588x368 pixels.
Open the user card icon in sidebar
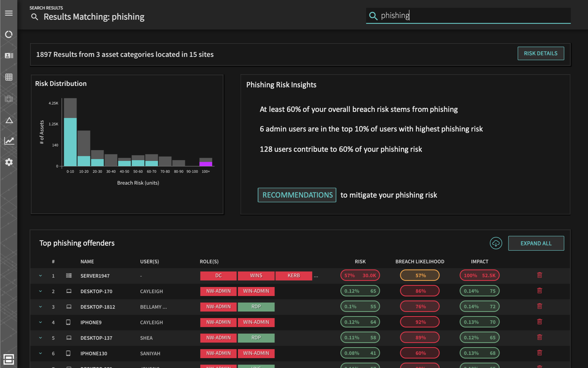coord(9,56)
